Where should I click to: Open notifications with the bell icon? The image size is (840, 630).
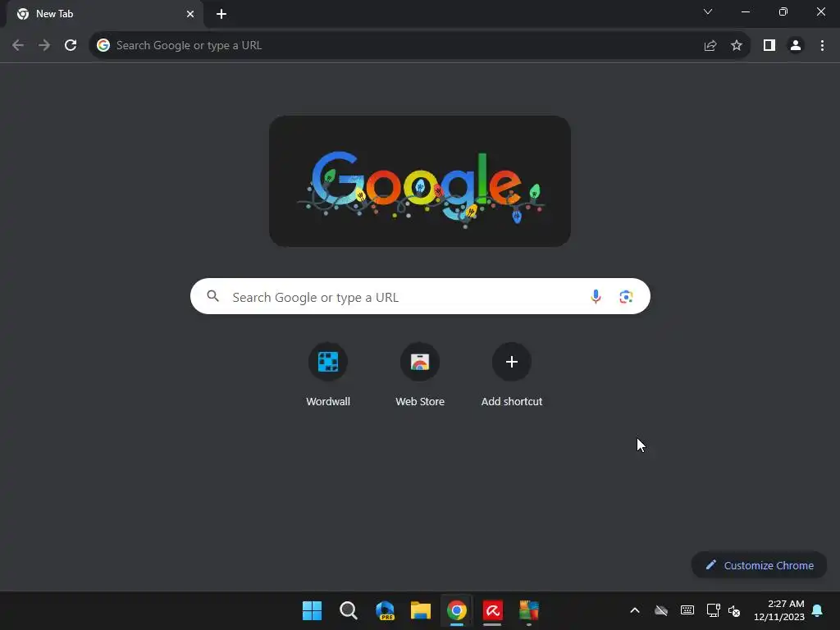[x=817, y=610]
